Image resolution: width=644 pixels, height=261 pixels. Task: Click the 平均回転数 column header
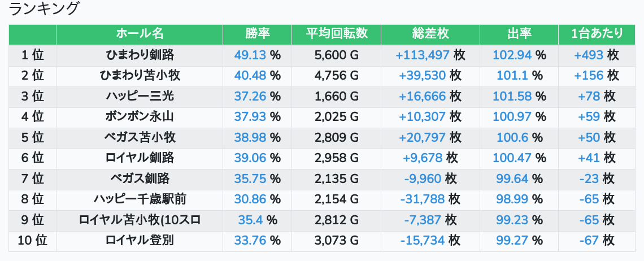336,34
